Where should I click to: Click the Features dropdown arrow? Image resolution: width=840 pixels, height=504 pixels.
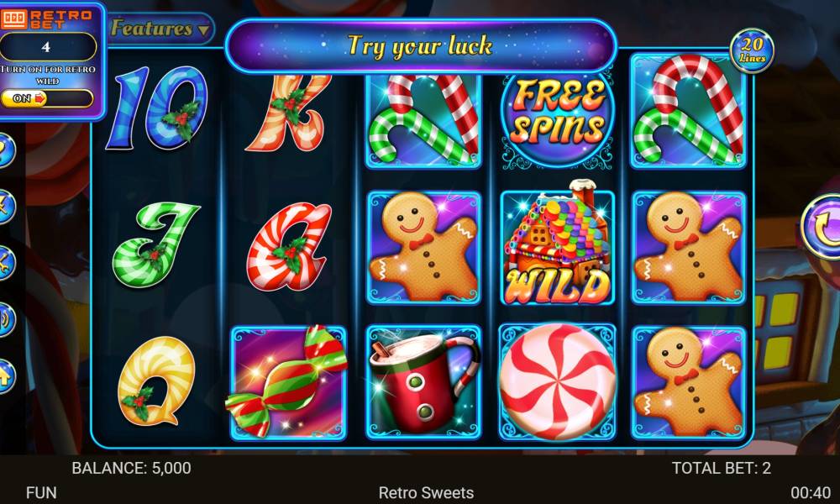click(203, 30)
